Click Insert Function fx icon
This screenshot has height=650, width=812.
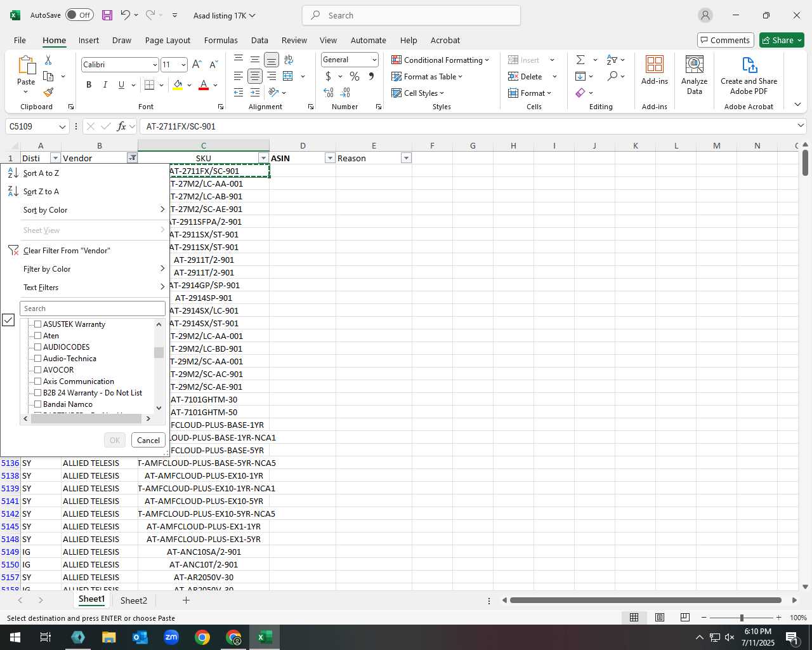pos(122,126)
